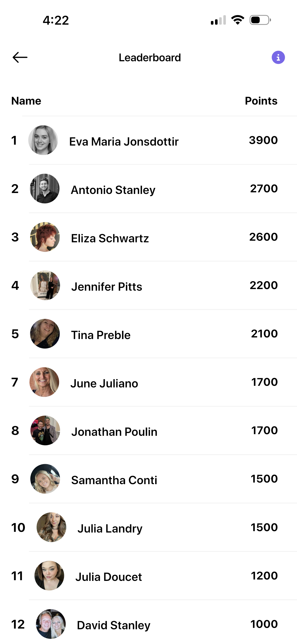This screenshot has height=644, width=297.
Task: Tap the battery indicator icon
Action: pos(260,20)
